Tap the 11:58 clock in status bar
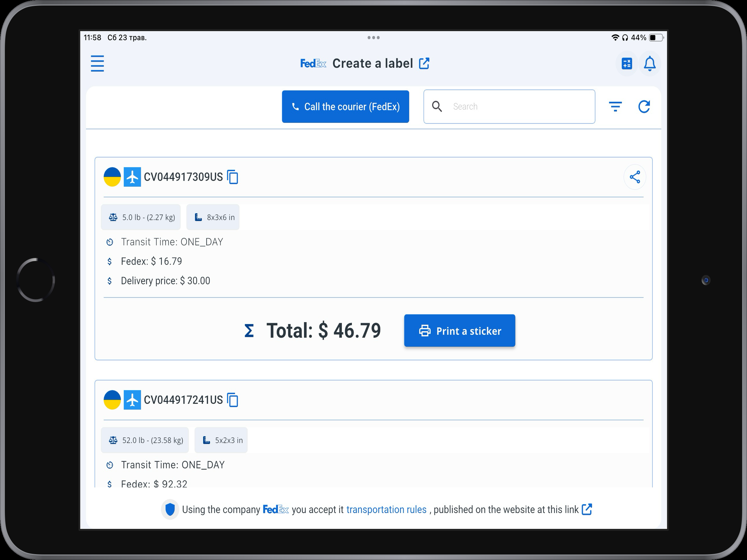747x560 pixels. (92, 37)
